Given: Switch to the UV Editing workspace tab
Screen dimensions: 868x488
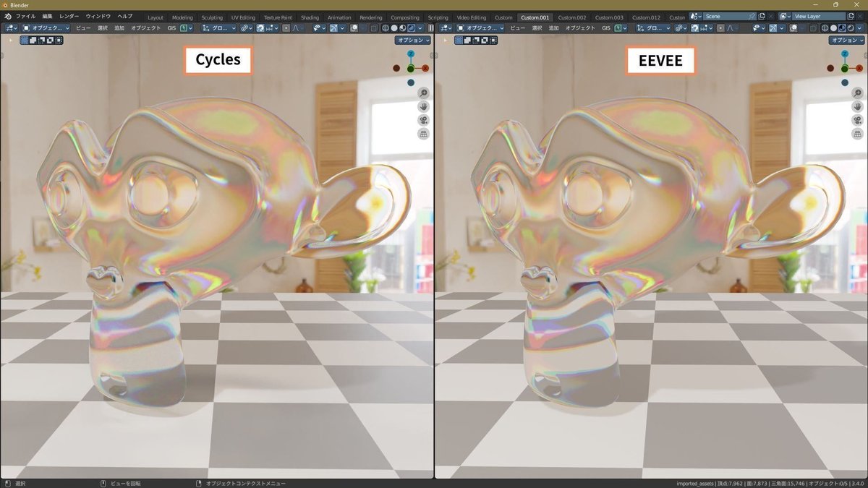Looking at the screenshot, I should pyautogui.click(x=244, y=17).
